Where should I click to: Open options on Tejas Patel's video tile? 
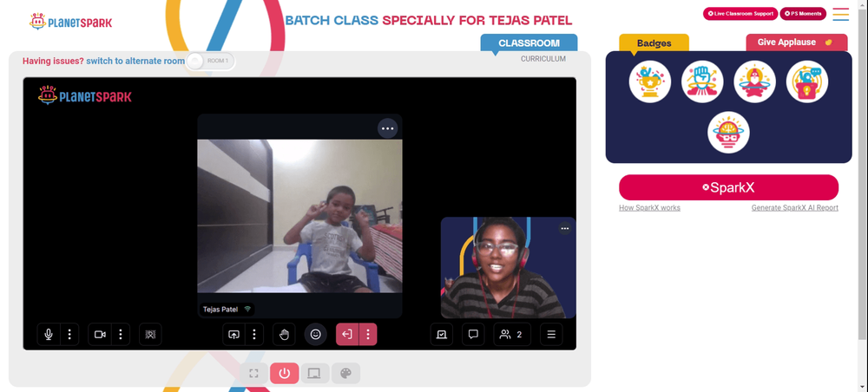[387, 128]
